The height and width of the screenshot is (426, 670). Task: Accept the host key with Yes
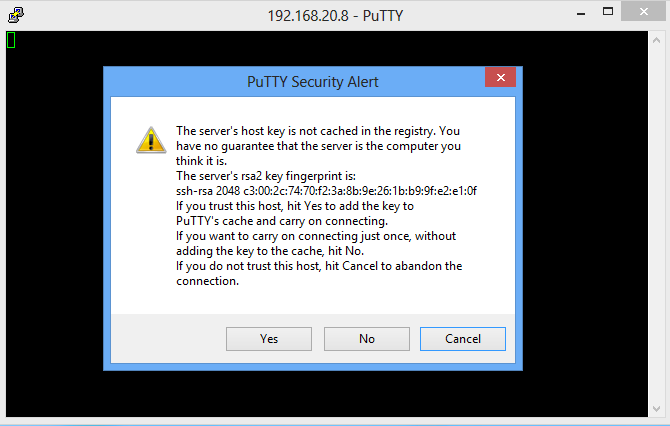pos(269,339)
